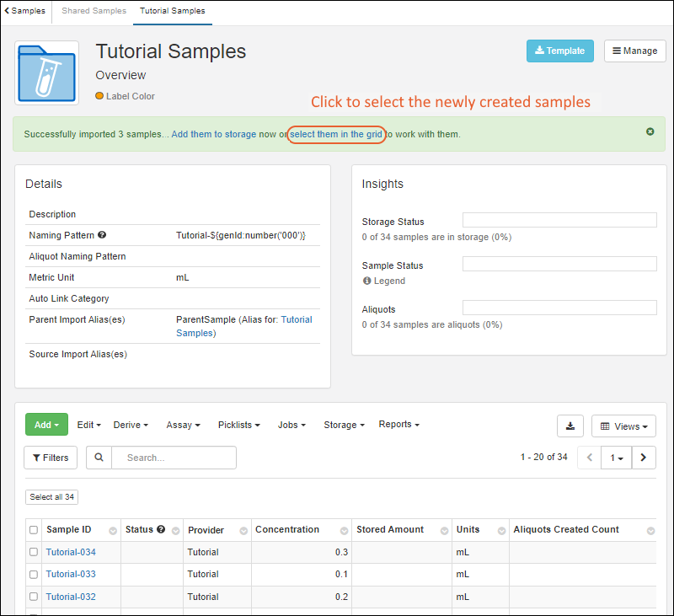The height and width of the screenshot is (616, 674).
Task: Switch to the Shared Samples tab
Action: (x=94, y=11)
